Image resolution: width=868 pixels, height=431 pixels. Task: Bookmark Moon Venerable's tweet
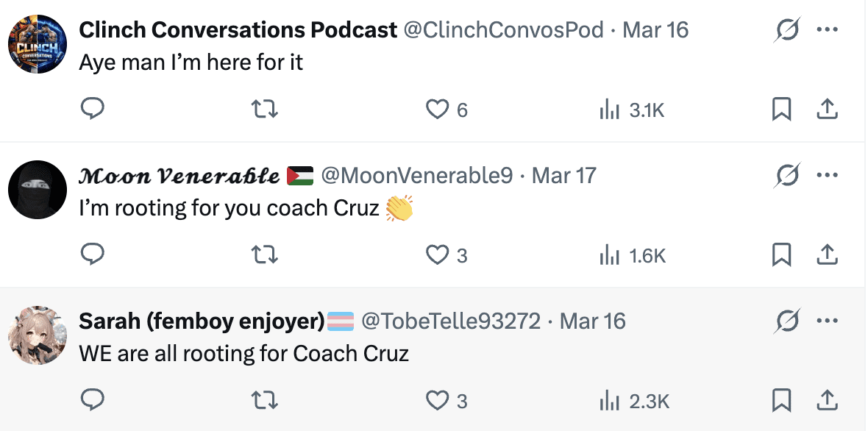781,254
